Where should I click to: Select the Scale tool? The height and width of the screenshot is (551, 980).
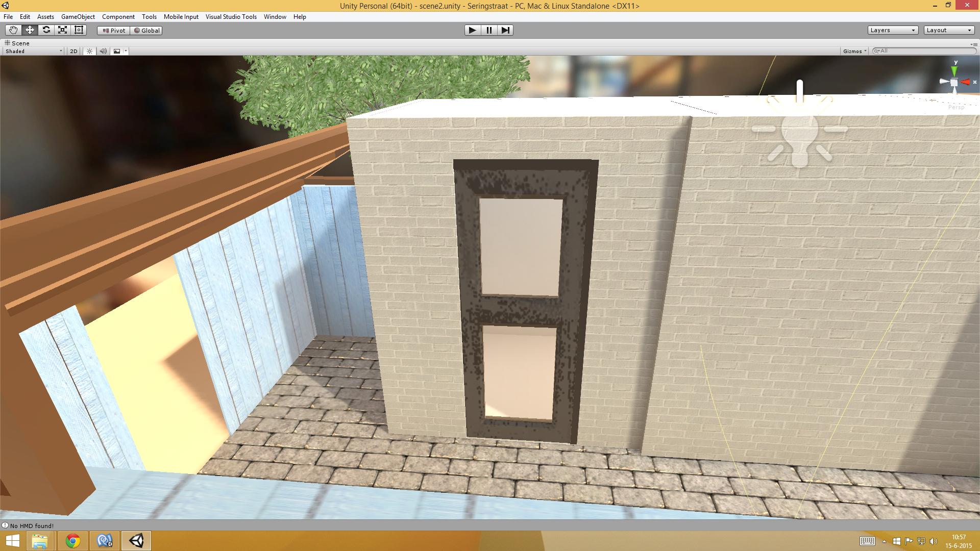coord(62,30)
